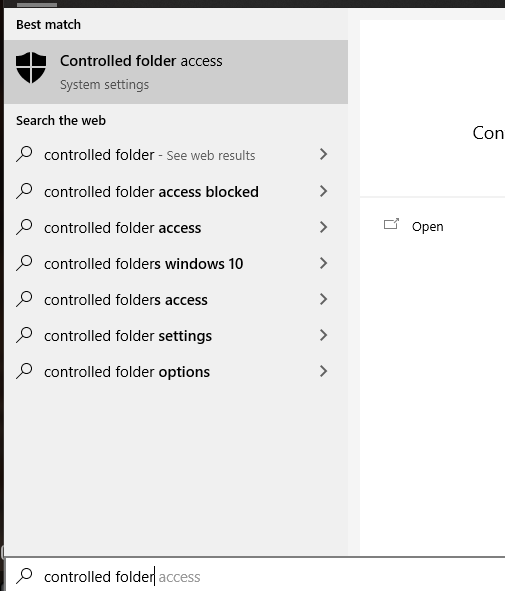Click magnifier icon beside 'controlled folder settings'
The image size is (505, 591).
pyautogui.click(x=24, y=335)
